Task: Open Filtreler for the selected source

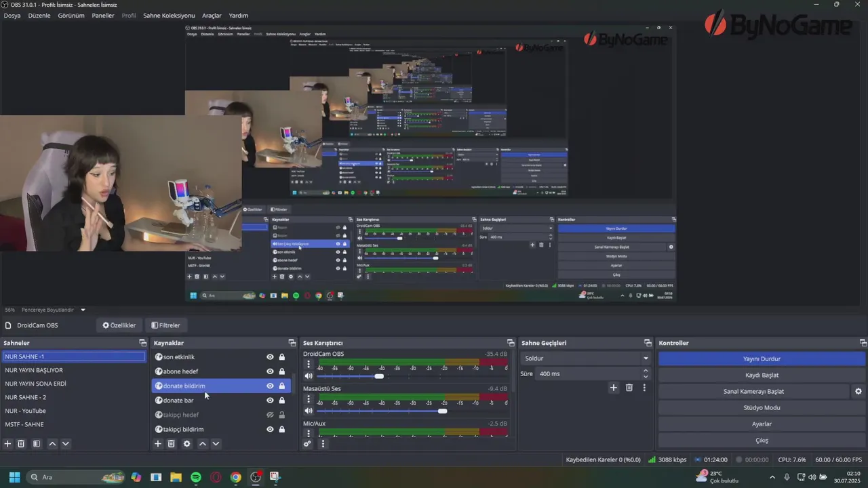Action: pyautogui.click(x=165, y=325)
